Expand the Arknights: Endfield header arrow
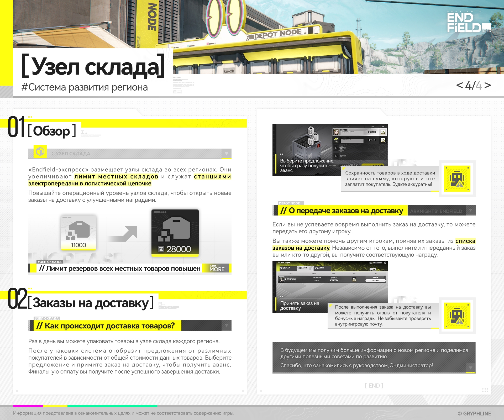The width and height of the screenshot is (504, 420). click(470, 210)
